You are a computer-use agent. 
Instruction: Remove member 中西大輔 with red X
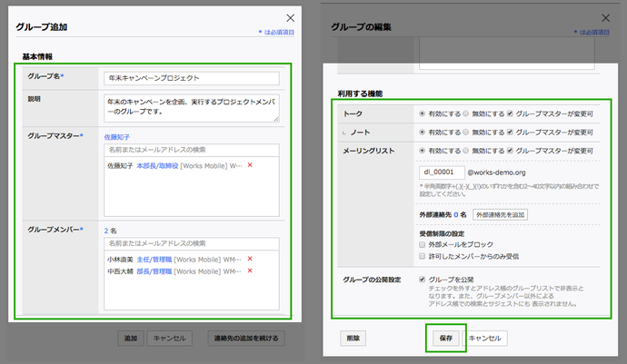coord(250,271)
